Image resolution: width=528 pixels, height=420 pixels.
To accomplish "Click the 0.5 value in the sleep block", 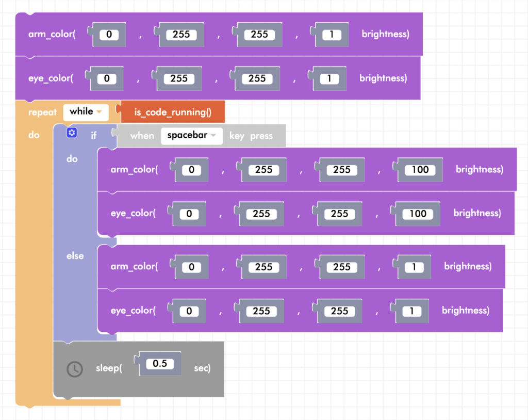I will 160,364.
